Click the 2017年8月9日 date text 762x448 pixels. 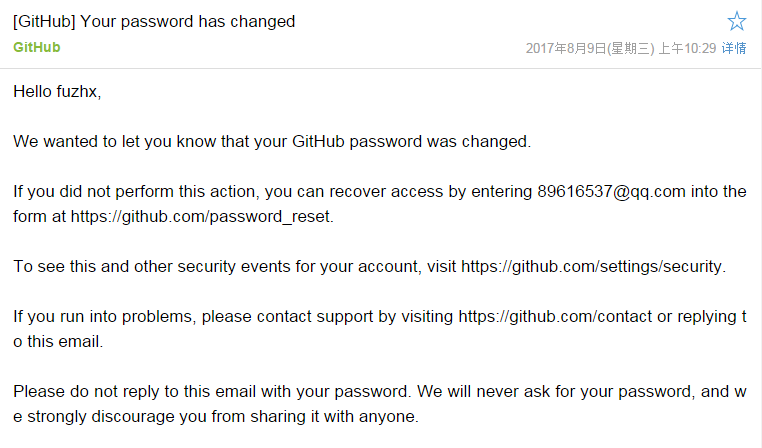pos(566,48)
